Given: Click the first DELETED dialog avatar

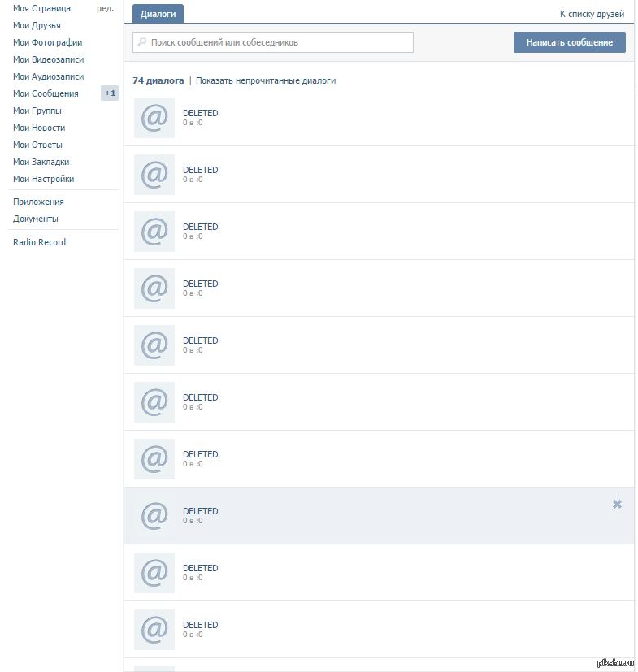Looking at the screenshot, I should point(154,118).
